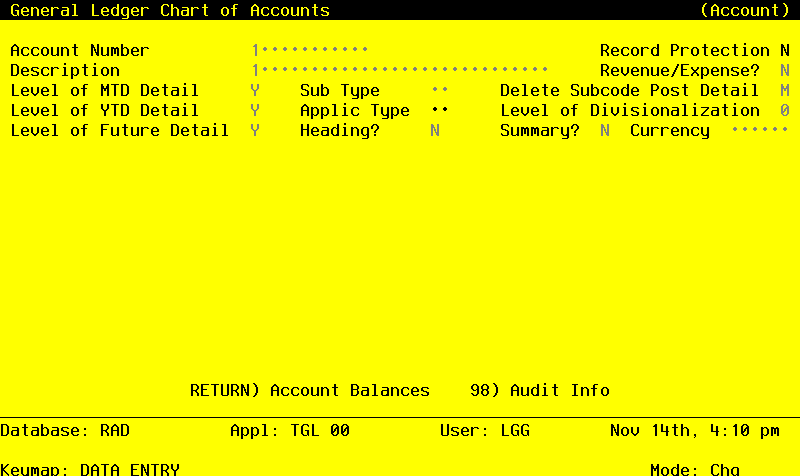Click the 'Appl: TGL 00' status entry
The height and width of the screenshot is (476, 800).
point(290,431)
